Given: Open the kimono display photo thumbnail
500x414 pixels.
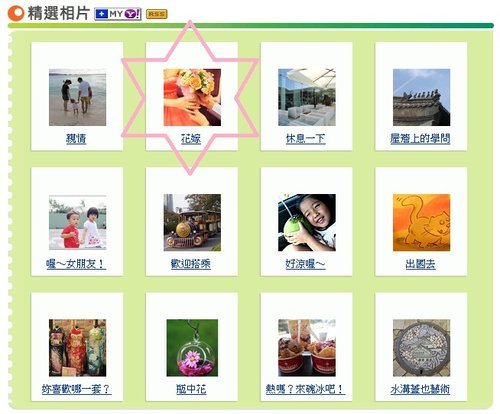Looking at the screenshot, I should pyautogui.click(x=77, y=348).
